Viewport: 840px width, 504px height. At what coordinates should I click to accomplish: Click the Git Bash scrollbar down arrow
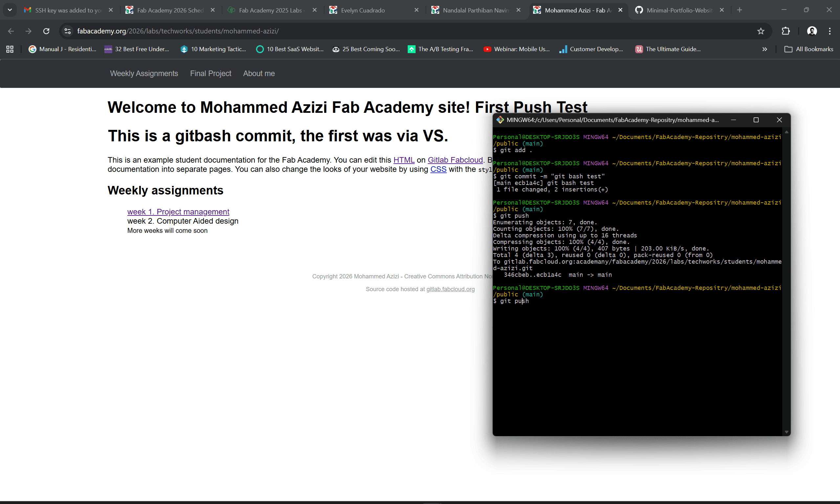[x=786, y=432]
